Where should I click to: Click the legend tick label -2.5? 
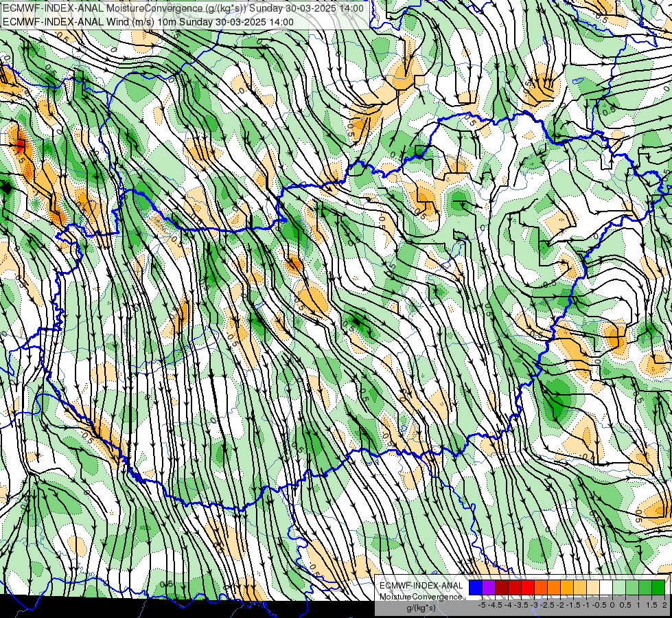[x=547, y=605]
